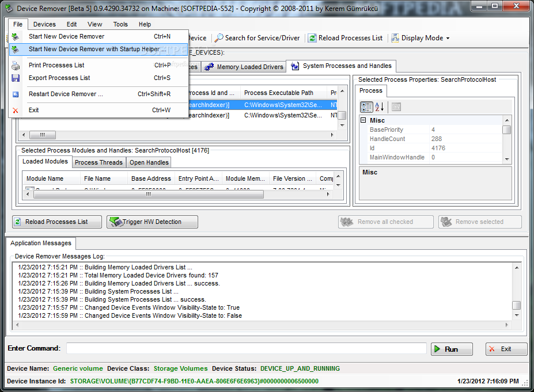The image size is (534, 392).
Task: Click the Module Name column header
Action: click(51, 178)
